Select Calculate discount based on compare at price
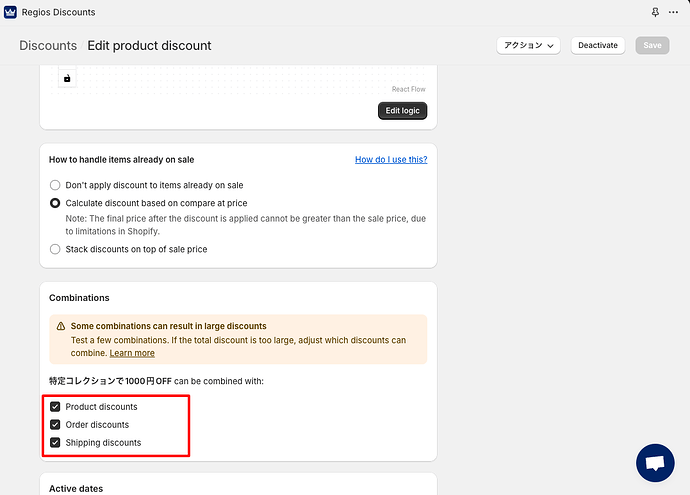 pos(55,203)
